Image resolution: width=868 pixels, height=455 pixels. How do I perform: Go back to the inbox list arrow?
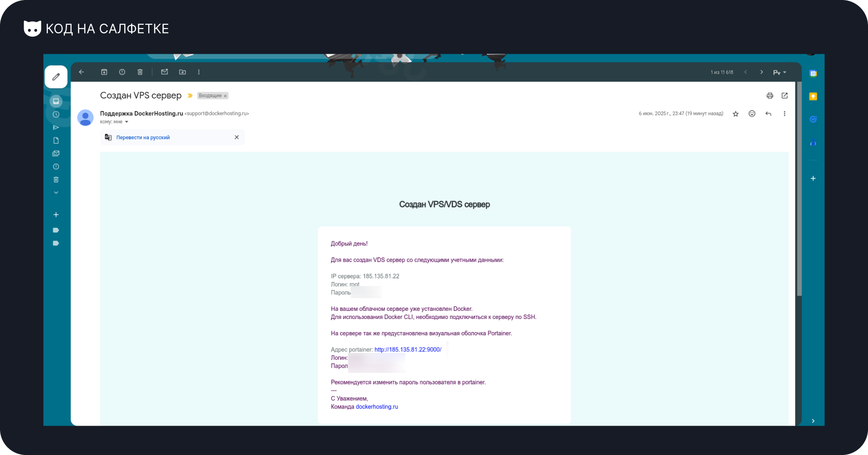81,72
